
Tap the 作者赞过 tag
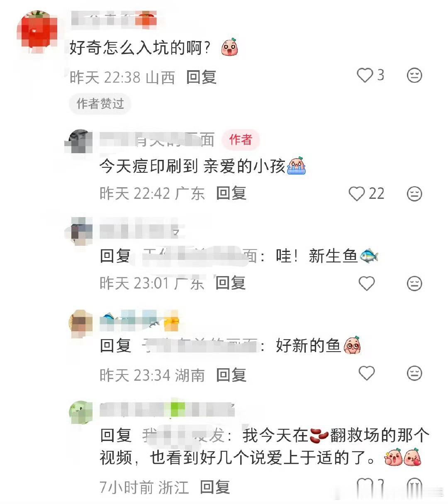click(x=100, y=103)
